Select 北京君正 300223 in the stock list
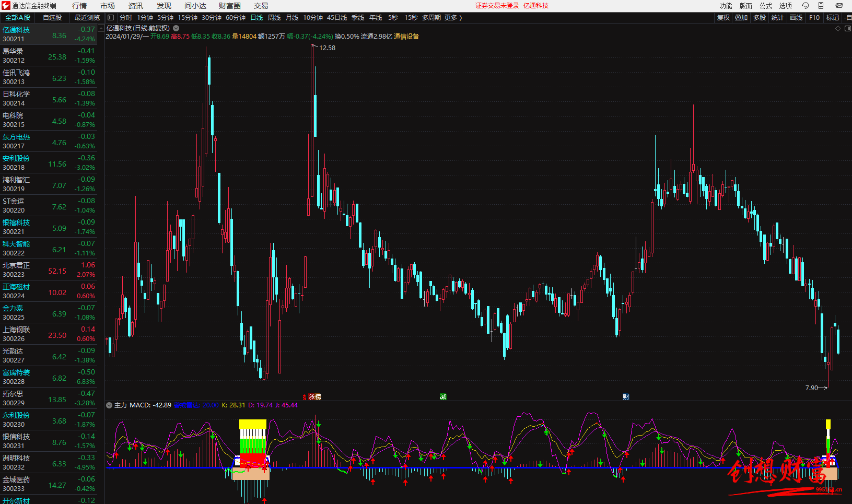 (49, 270)
